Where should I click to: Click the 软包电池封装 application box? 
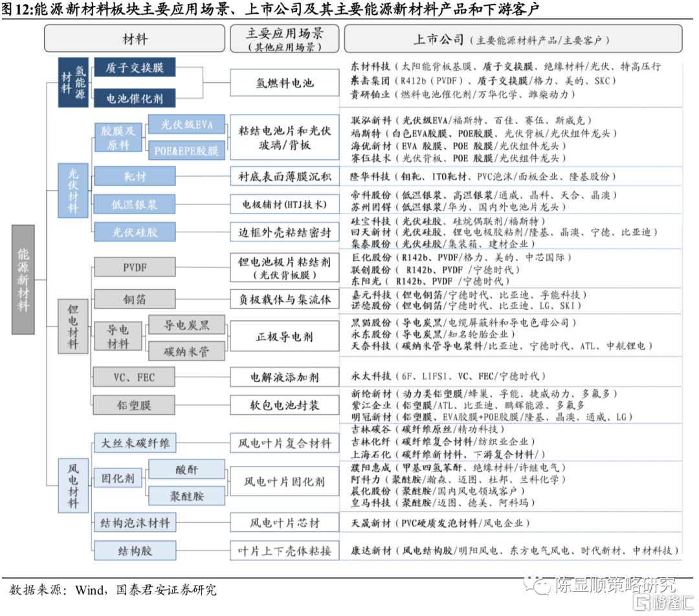284,405
